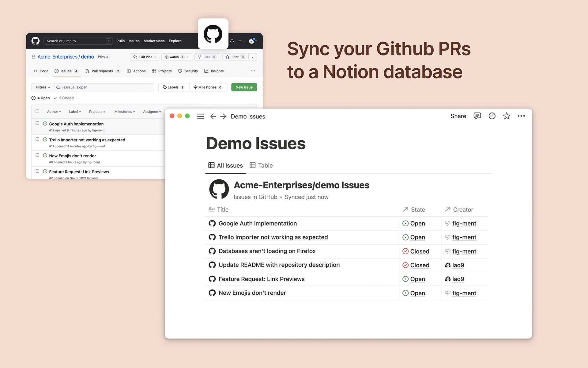Screen dimensions: 588x368
Task: Open the Notion comments icon
Action: click(x=477, y=116)
